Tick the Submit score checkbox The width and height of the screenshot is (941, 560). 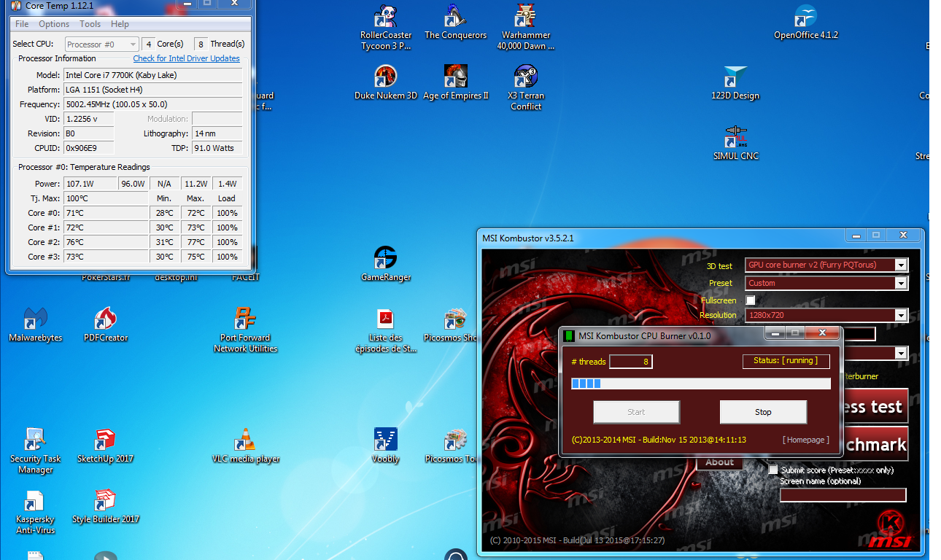click(x=773, y=470)
